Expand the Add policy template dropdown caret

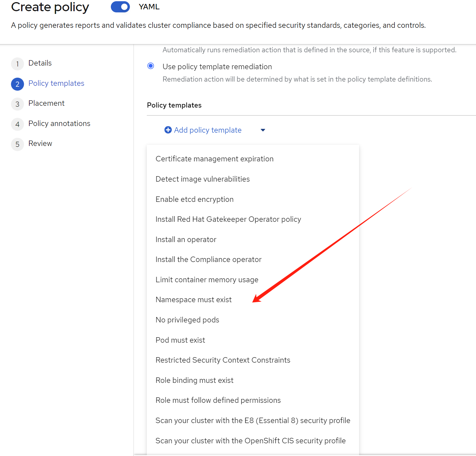click(x=263, y=130)
